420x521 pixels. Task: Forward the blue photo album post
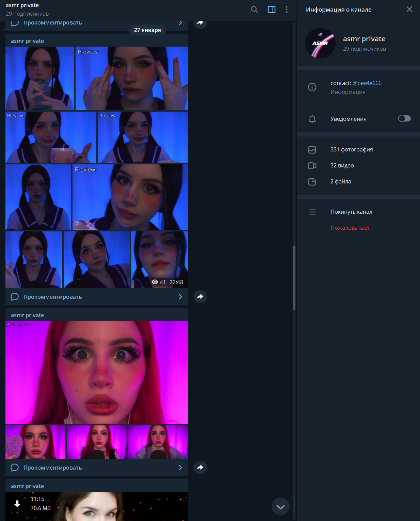click(200, 296)
